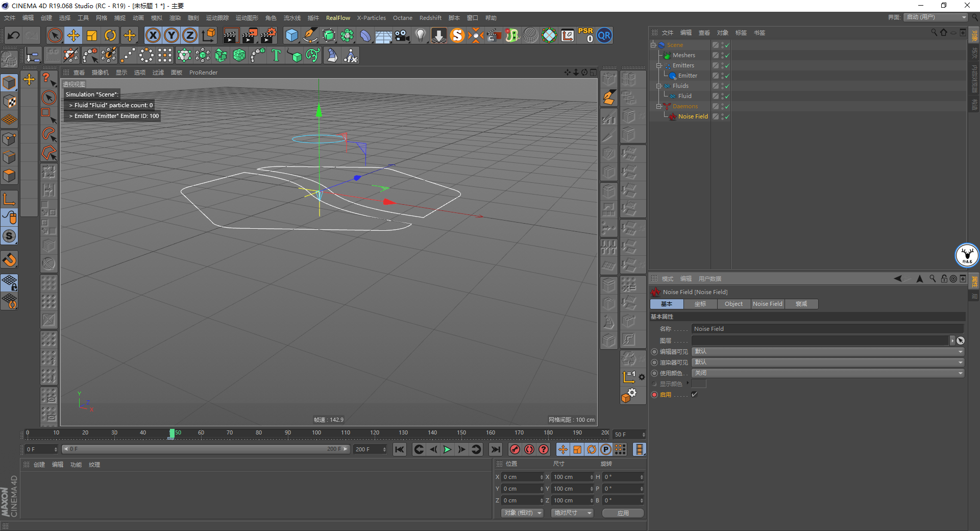Add a Camera object
The image size is (980, 531).
coord(402,35)
